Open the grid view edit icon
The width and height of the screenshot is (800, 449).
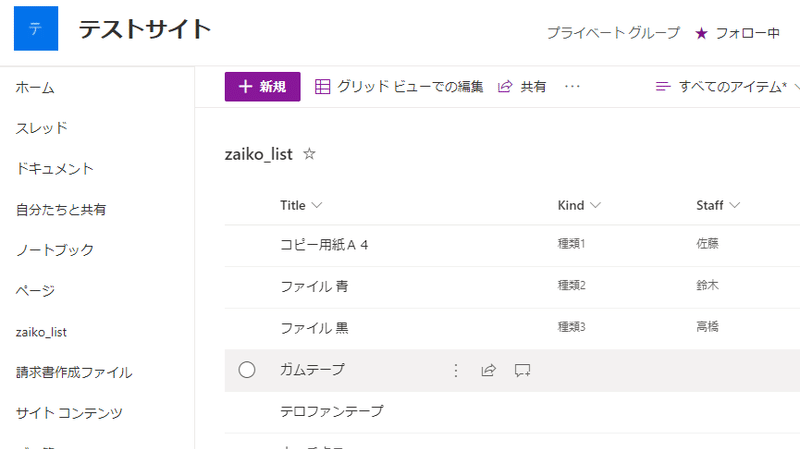click(x=323, y=87)
